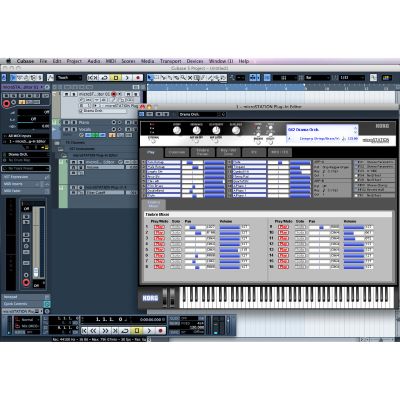Select the Mute X tool in toolbar
Viewport: 400px width, 400px height.
[x=190, y=78]
